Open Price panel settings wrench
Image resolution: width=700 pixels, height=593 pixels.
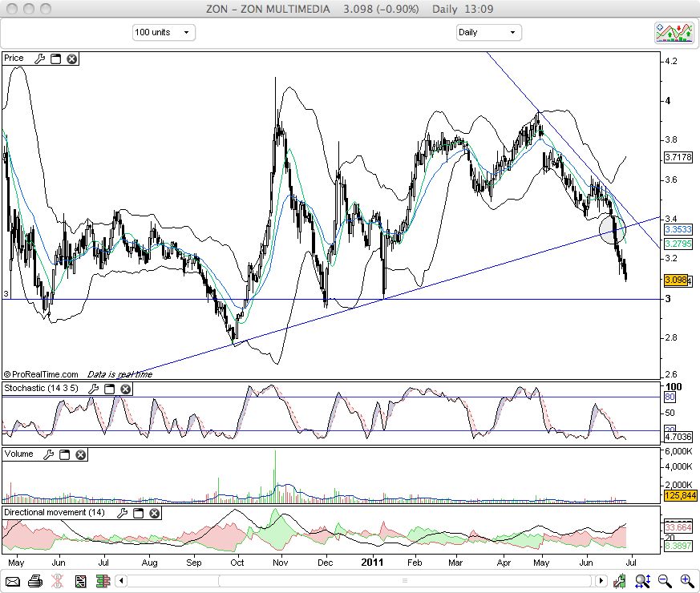coord(40,58)
